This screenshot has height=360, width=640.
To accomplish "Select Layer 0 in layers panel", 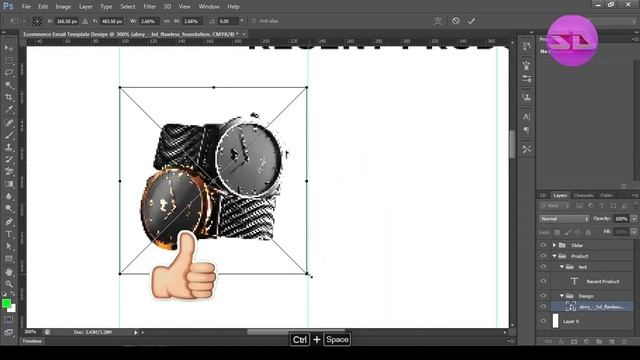I will click(x=592, y=321).
